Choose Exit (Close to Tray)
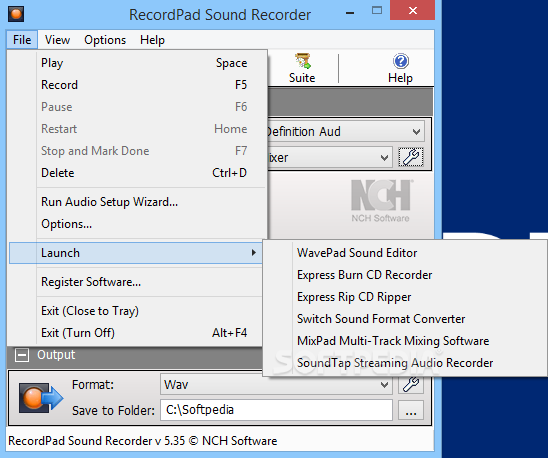The width and height of the screenshot is (548, 458). coord(136,311)
